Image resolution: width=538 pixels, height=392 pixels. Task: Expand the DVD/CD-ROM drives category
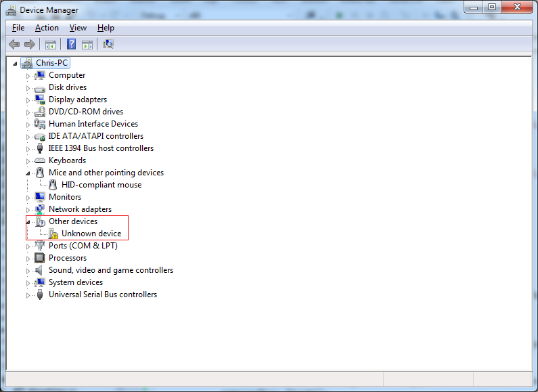click(x=28, y=112)
